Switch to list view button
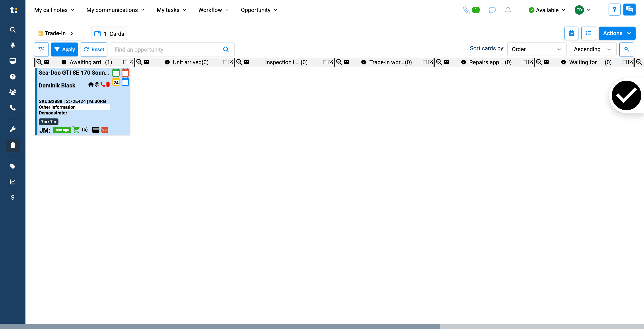Viewport: 644px width, 329px height. [x=588, y=33]
